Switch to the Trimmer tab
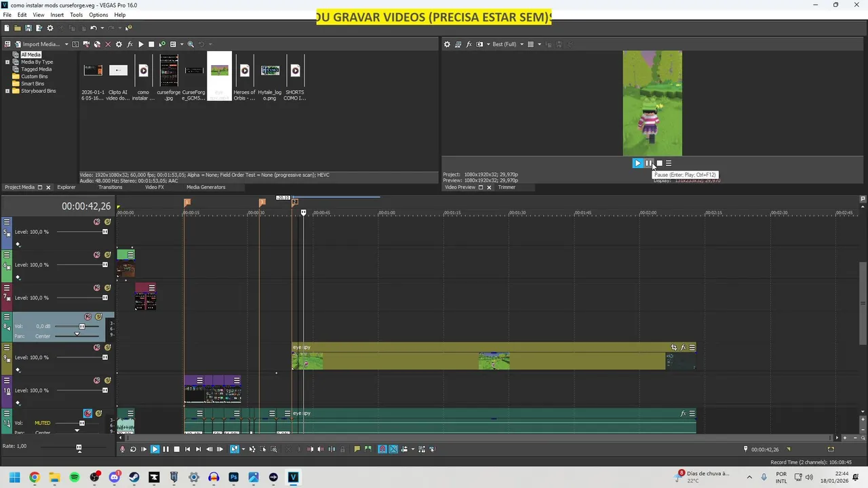Viewport: 868px width, 488px height. coord(507,187)
